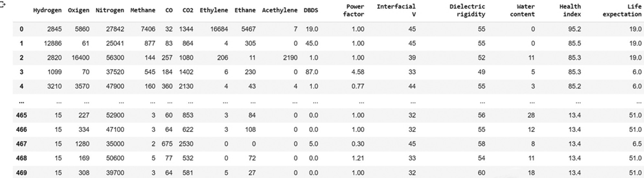
Task: Select the DBDS column header
Action: click(311, 10)
